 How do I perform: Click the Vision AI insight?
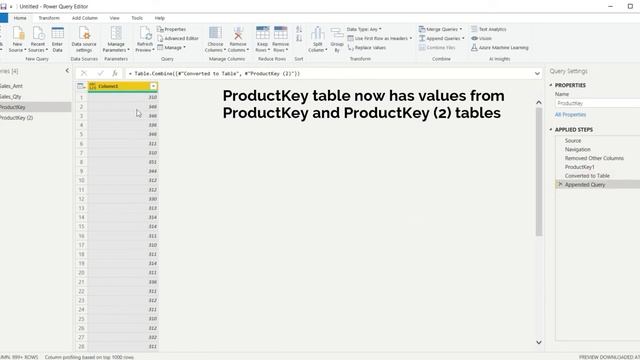point(481,38)
